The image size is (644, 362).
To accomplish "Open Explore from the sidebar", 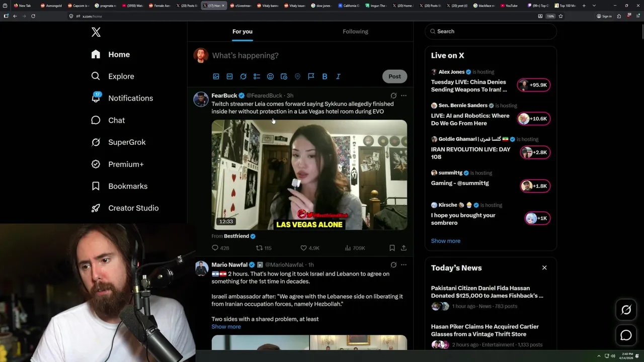I will click(113, 76).
